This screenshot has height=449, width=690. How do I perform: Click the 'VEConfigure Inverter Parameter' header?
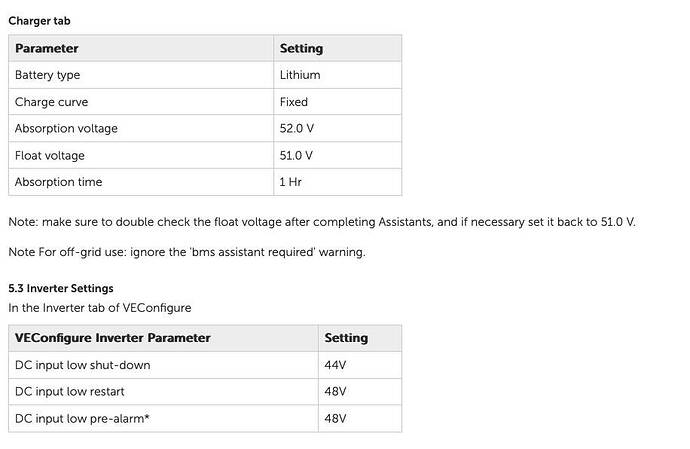[x=113, y=338]
